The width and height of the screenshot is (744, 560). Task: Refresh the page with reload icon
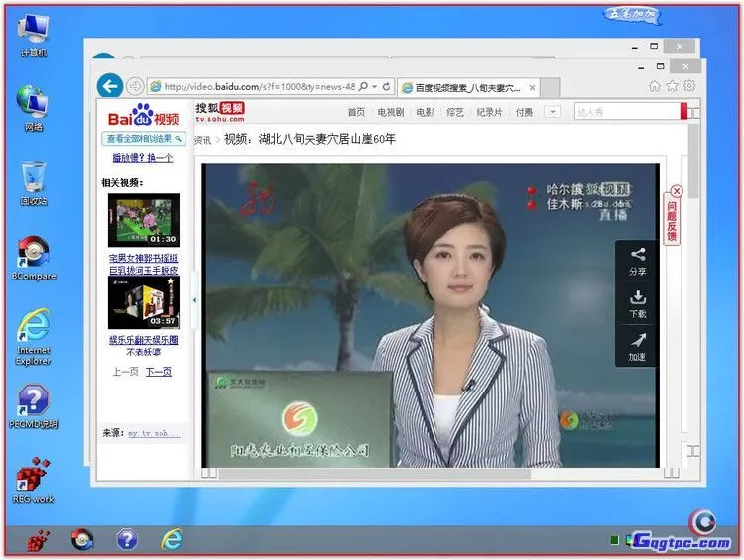click(386, 87)
